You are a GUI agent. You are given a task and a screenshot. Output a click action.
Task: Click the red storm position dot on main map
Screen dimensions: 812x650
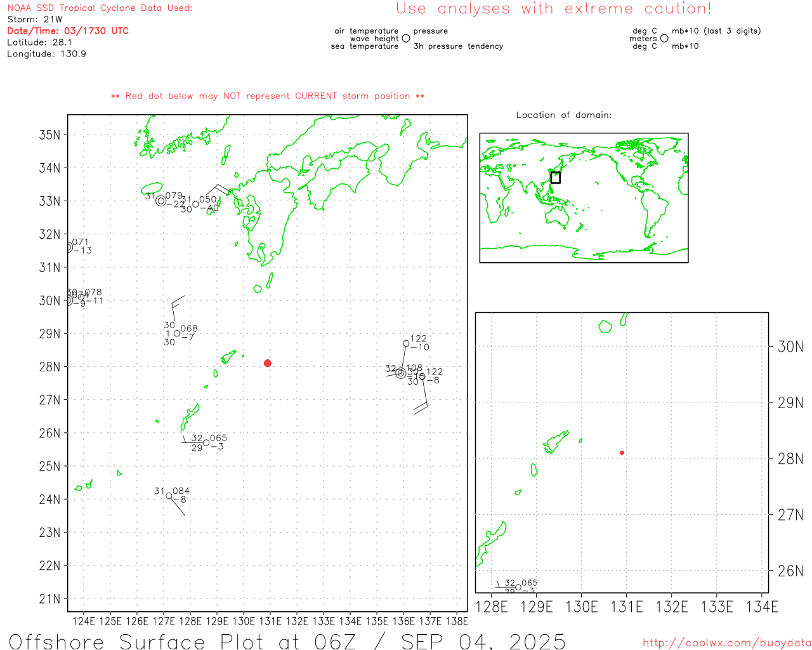pyautogui.click(x=268, y=363)
